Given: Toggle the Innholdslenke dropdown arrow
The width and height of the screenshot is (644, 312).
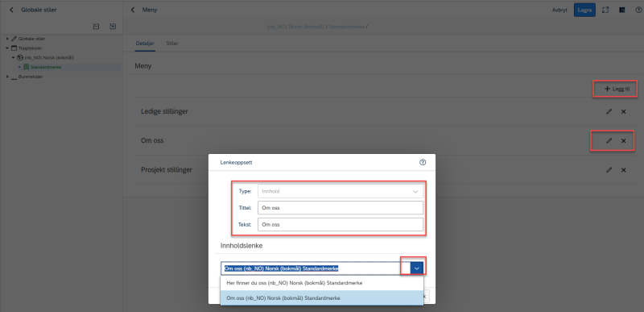Looking at the screenshot, I should coord(417,268).
